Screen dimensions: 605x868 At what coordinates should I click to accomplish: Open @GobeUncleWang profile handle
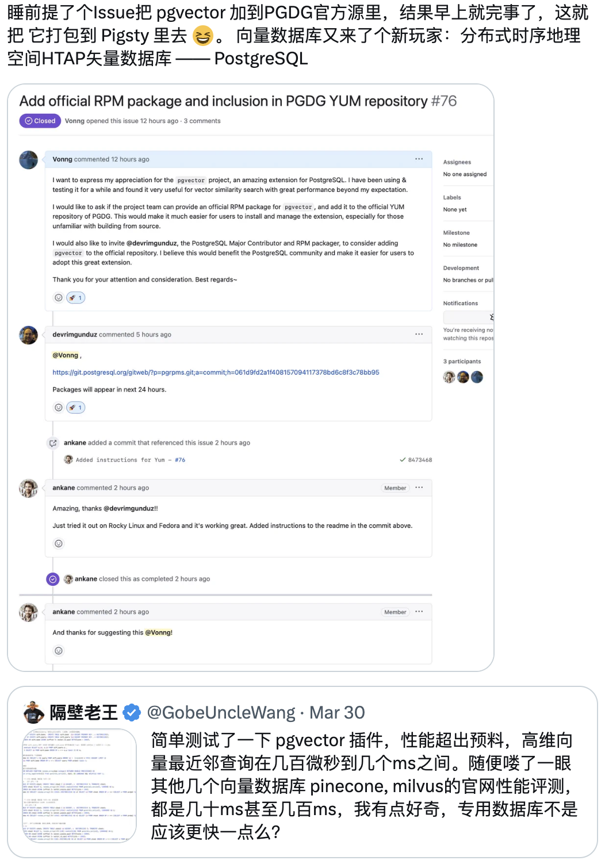(x=221, y=713)
